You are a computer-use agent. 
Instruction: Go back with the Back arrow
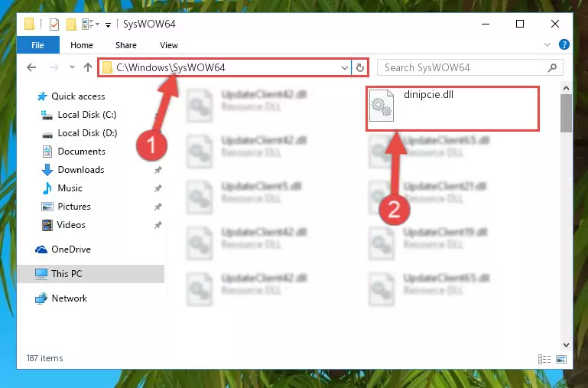31,67
